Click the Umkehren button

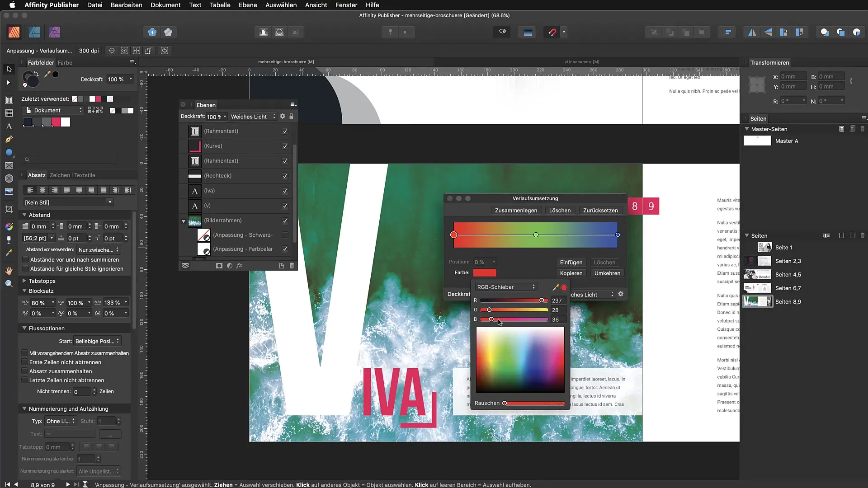pos(608,273)
